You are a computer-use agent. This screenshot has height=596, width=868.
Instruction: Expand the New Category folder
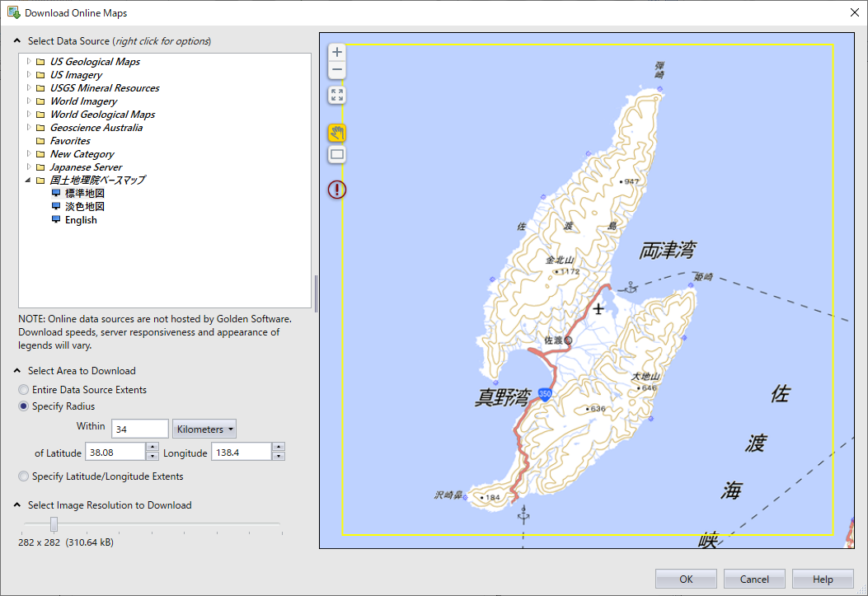(x=29, y=154)
